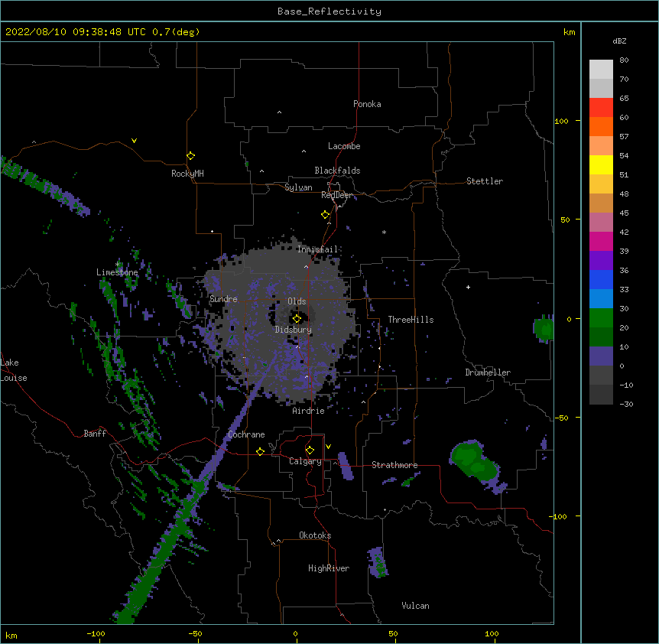Image resolution: width=659 pixels, height=644 pixels.
Task: Click the Limestone label
Action: tap(117, 272)
